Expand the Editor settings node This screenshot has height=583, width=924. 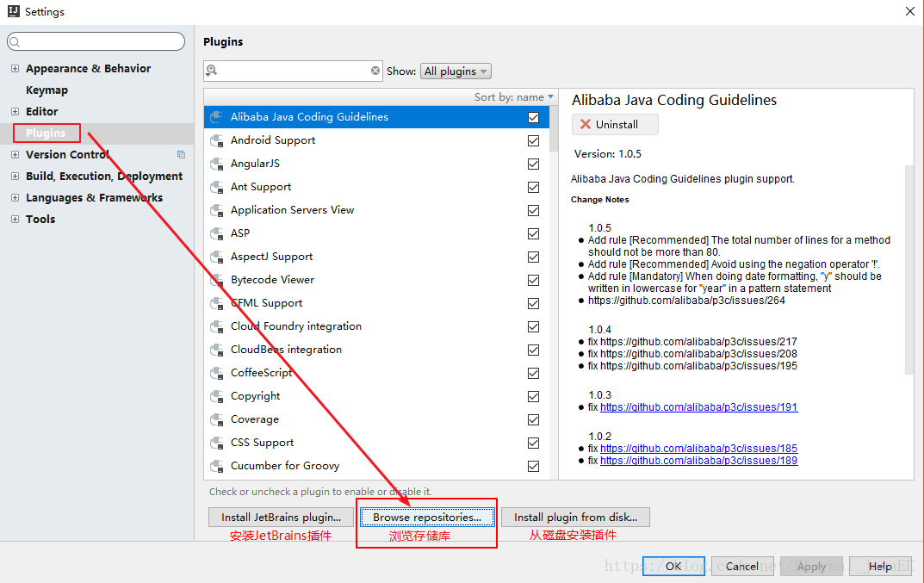[x=15, y=111]
